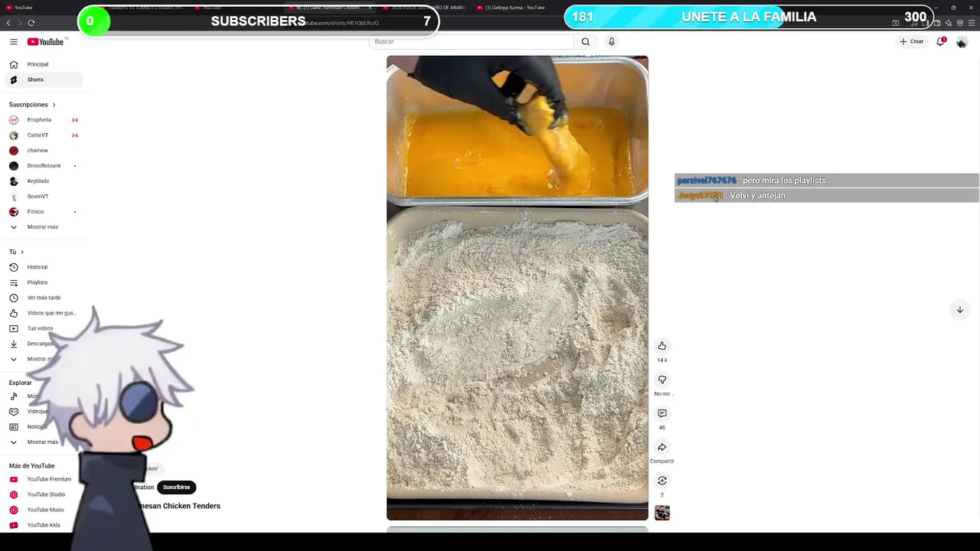Viewport: 980px width, 551px height.
Task: Click the browser address bar URL
Action: [x=343, y=23]
